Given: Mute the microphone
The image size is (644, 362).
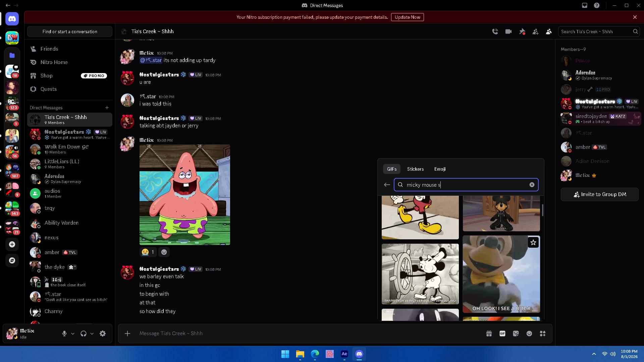Looking at the screenshot, I should click(64, 334).
